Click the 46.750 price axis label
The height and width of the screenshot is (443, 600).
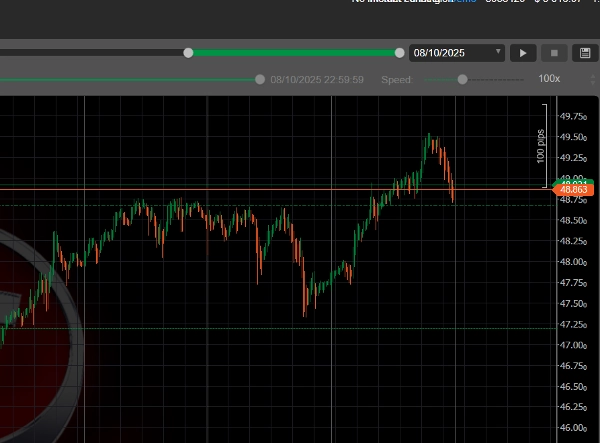573,366
